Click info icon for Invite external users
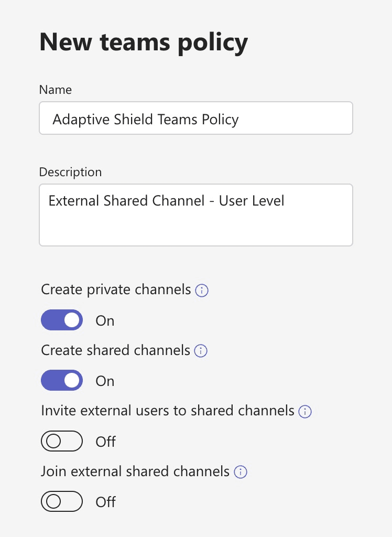 [305, 412]
